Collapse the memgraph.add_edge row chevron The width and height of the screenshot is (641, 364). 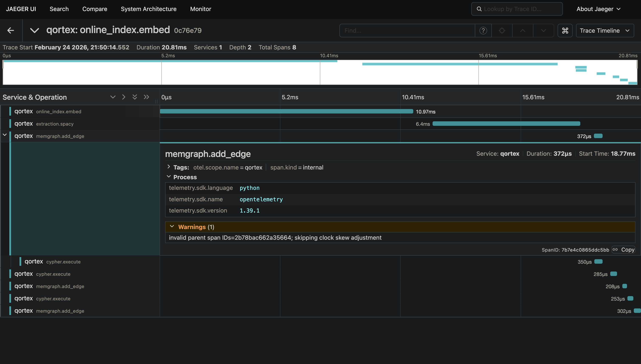5,135
